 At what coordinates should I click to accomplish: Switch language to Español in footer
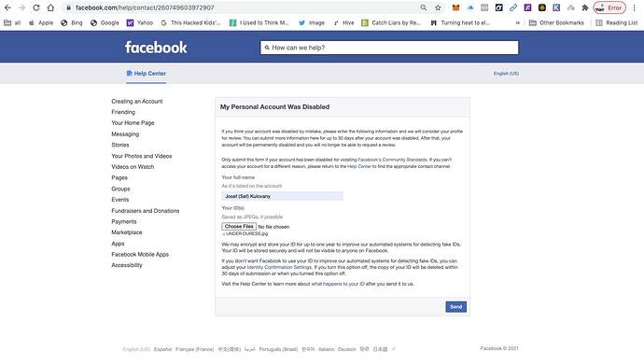[162, 349]
